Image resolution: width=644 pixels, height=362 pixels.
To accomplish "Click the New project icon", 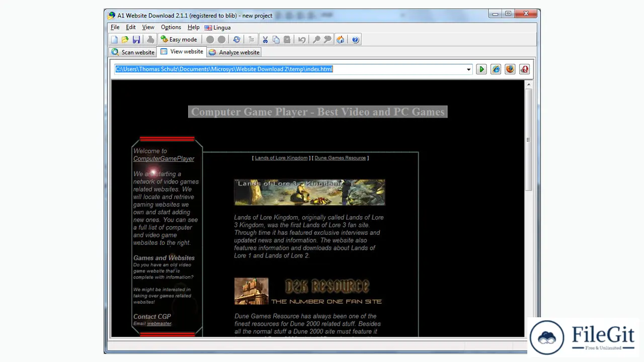I will [114, 40].
